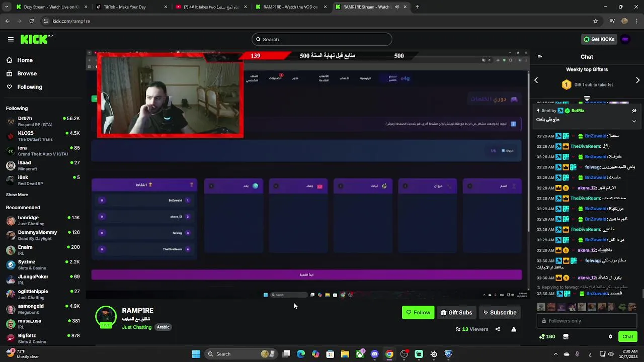The width and height of the screenshot is (644, 362).
Task: Open chat settings gear
Action: click(610, 336)
